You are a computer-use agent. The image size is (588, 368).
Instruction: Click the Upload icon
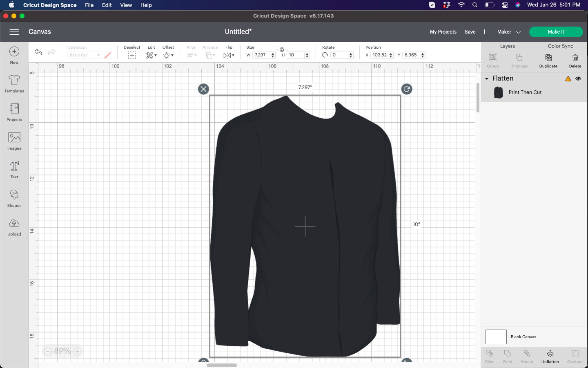tap(14, 227)
